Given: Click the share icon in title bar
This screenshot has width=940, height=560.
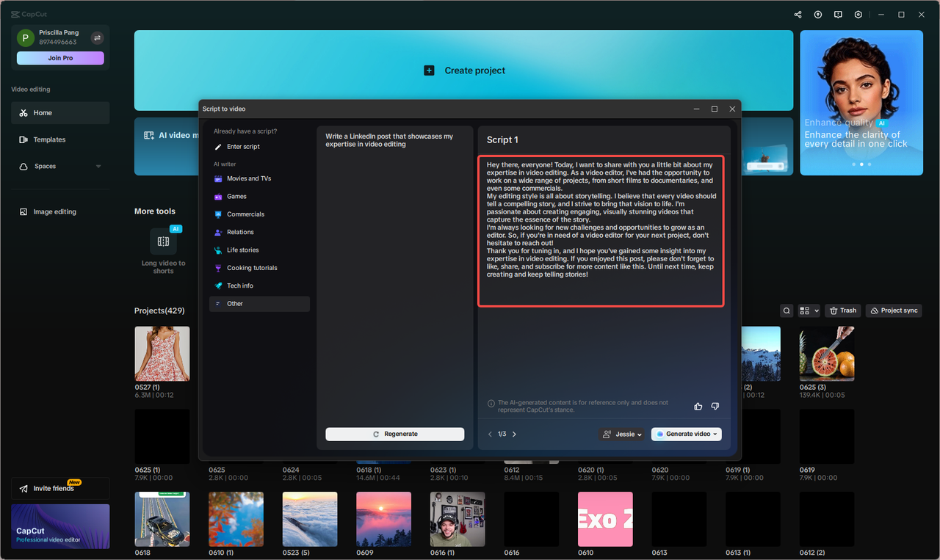Looking at the screenshot, I should [x=798, y=15].
